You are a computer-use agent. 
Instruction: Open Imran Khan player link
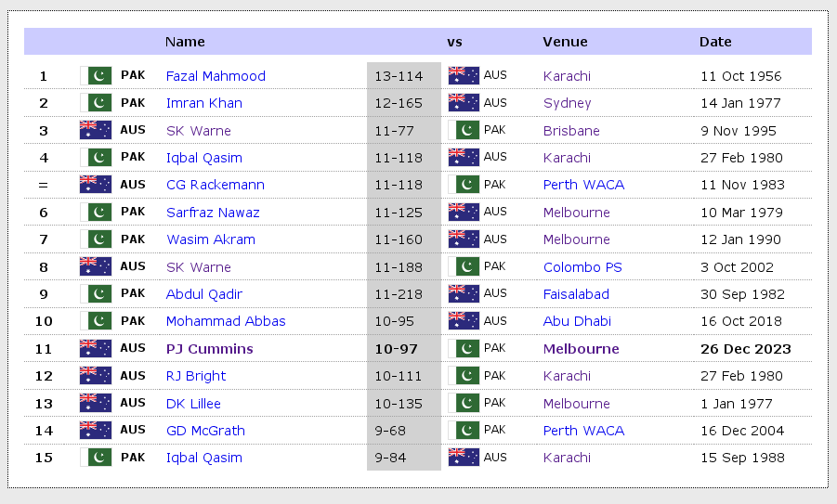pyautogui.click(x=204, y=103)
